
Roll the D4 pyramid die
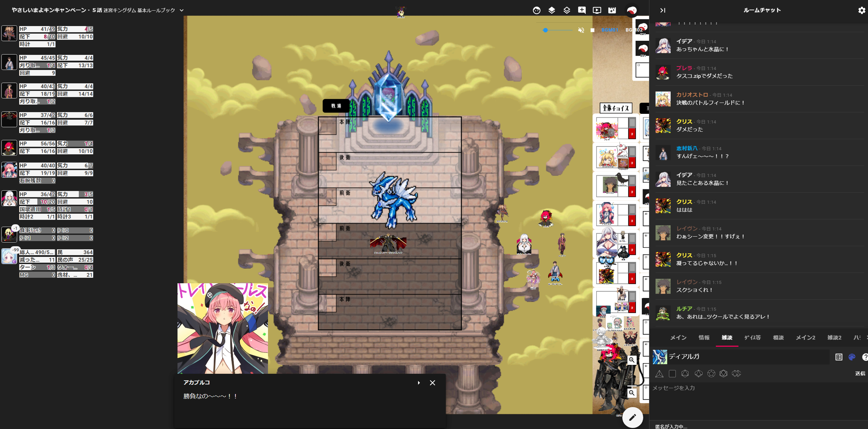[x=659, y=374]
